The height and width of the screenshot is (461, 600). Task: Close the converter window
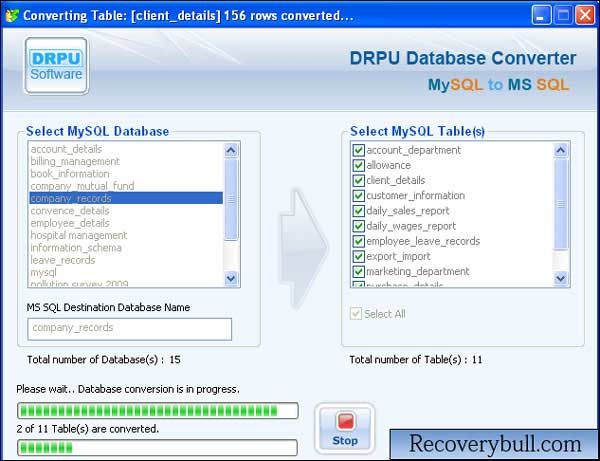pos(585,15)
